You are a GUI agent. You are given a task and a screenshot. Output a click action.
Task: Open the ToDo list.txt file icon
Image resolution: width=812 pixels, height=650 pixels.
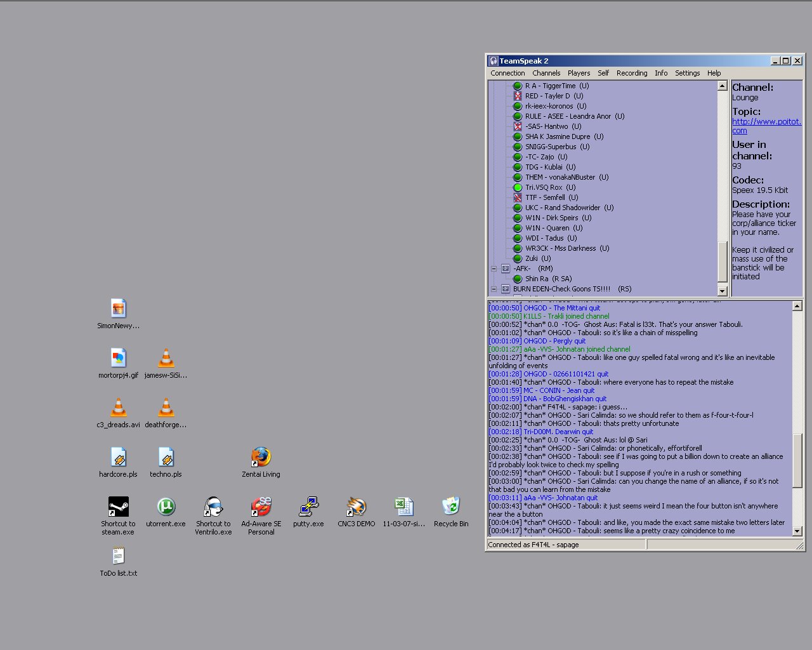pyautogui.click(x=119, y=556)
